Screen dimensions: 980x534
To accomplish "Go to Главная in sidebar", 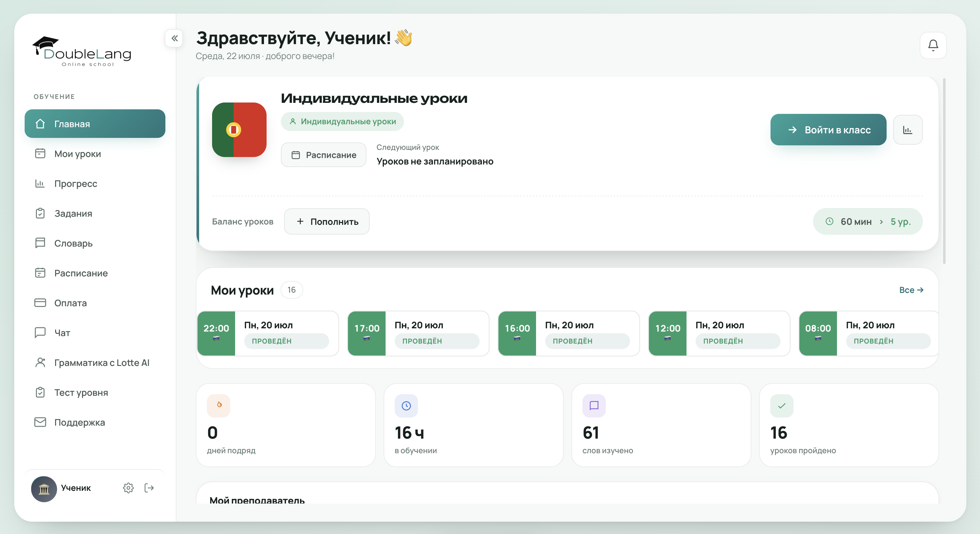I will pos(95,124).
